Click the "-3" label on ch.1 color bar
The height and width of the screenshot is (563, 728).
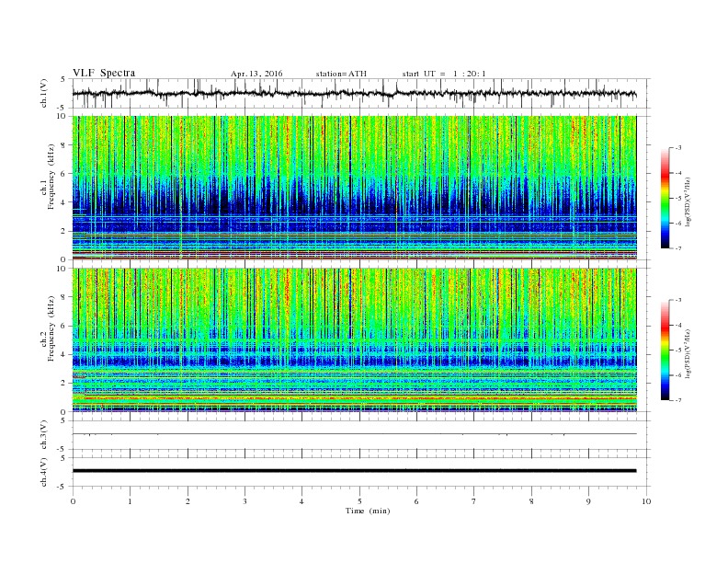(x=678, y=148)
